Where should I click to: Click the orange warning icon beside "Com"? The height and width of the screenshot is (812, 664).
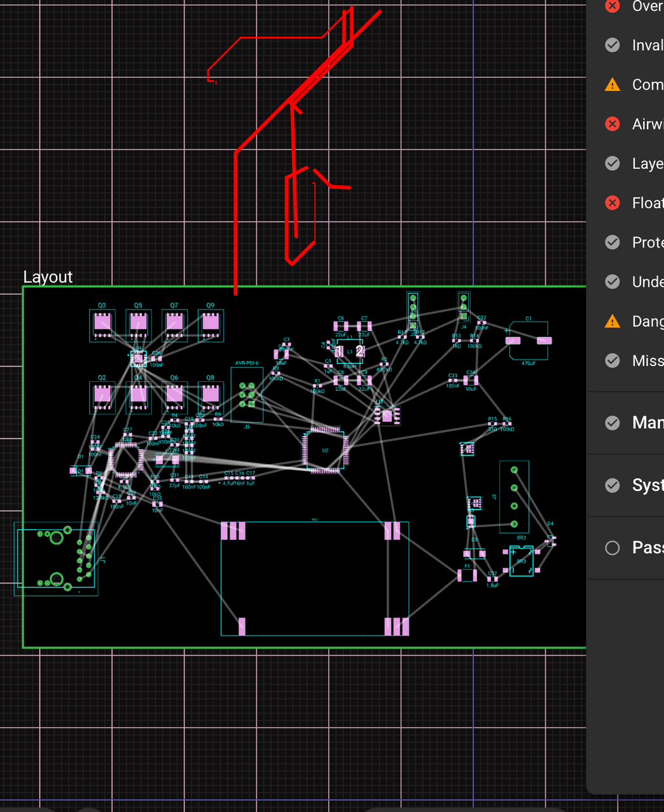[x=612, y=84]
